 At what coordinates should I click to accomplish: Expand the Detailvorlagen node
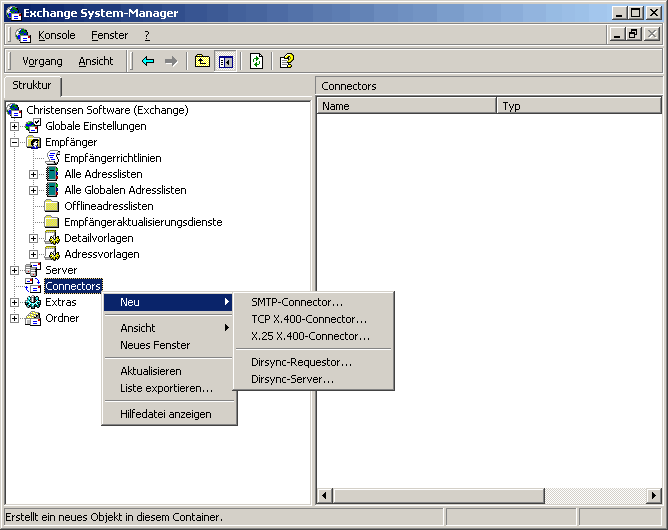33,238
